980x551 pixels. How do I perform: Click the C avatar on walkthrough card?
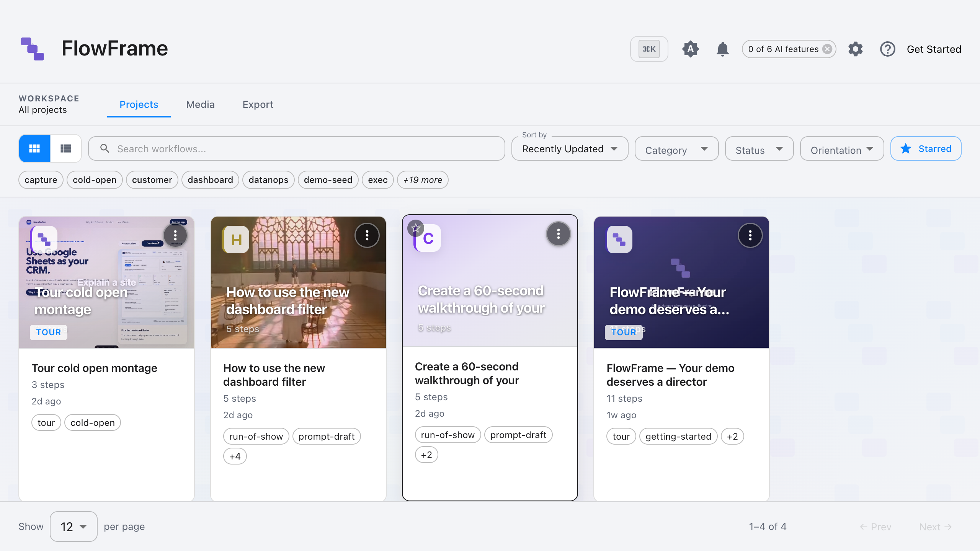click(x=428, y=238)
